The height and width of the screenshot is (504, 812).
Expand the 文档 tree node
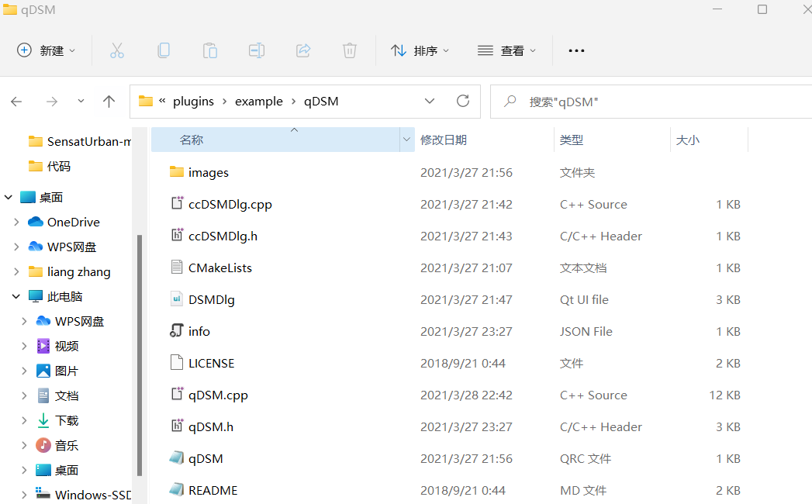pyautogui.click(x=24, y=395)
